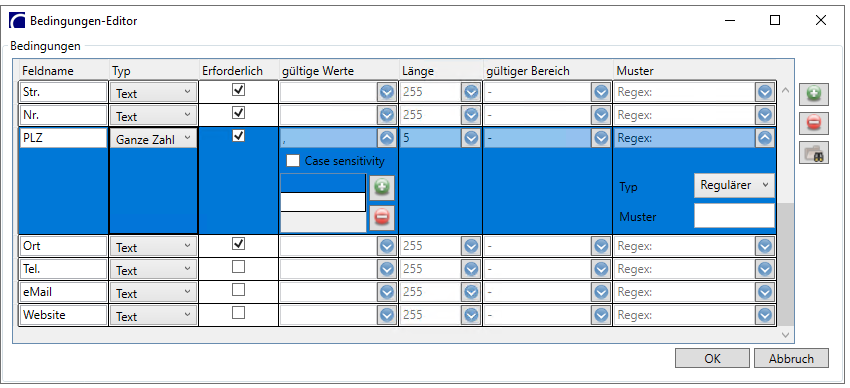This screenshot has width=850, height=388.
Task: Click the Muster text input field
Action: (x=734, y=216)
